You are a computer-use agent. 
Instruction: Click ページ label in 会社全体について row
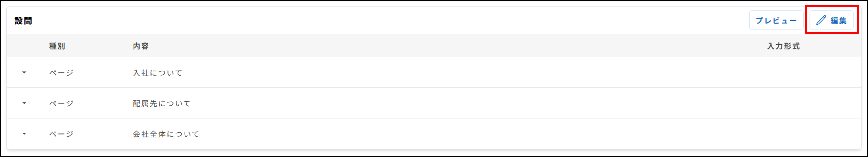pyautogui.click(x=61, y=134)
